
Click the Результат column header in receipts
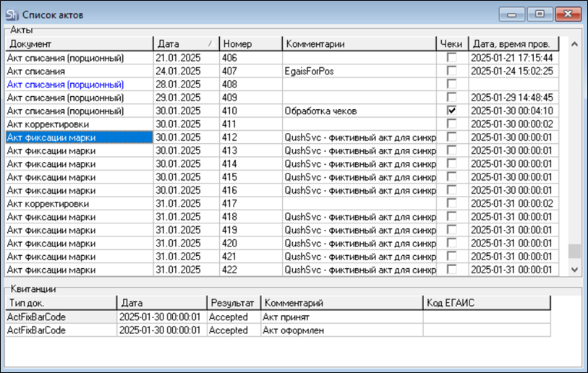pyautogui.click(x=233, y=303)
